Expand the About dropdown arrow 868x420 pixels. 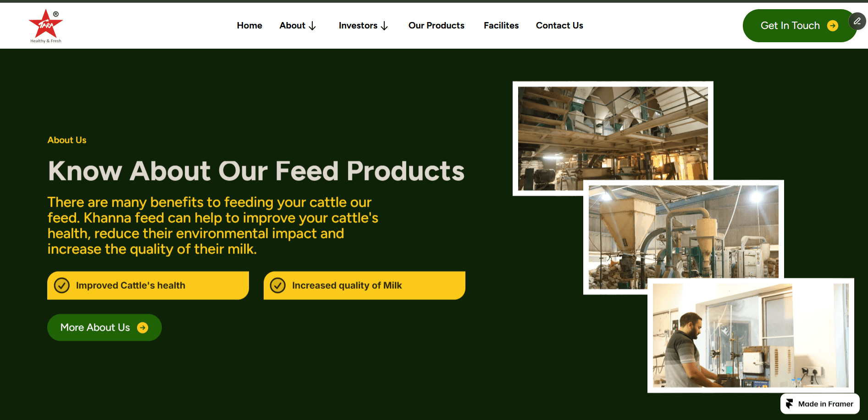pos(312,26)
